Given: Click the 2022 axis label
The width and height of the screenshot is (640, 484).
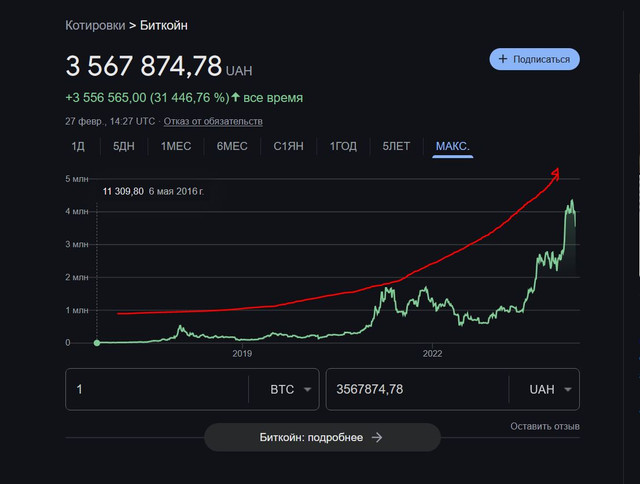Looking at the screenshot, I should 432,354.
